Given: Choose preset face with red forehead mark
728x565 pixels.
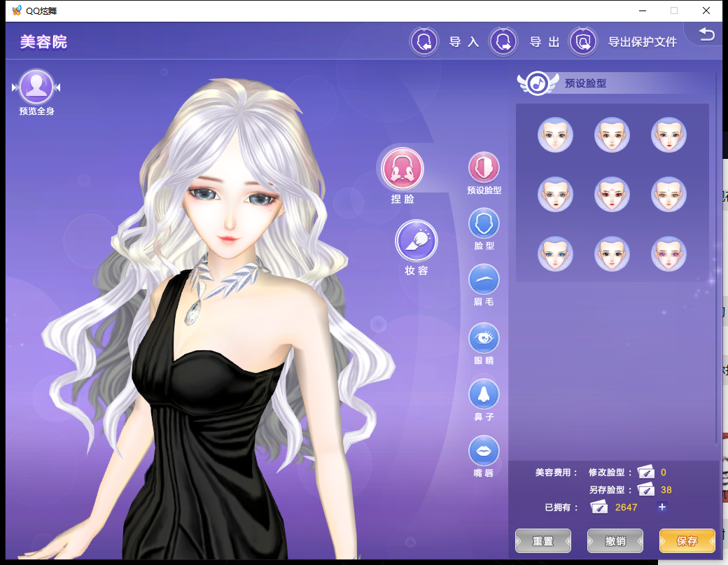Looking at the screenshot, I should [612, 194].
